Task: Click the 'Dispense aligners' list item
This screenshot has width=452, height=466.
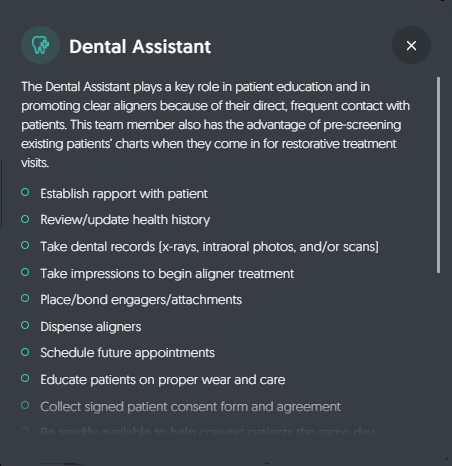Action: [x=91, y=327]
